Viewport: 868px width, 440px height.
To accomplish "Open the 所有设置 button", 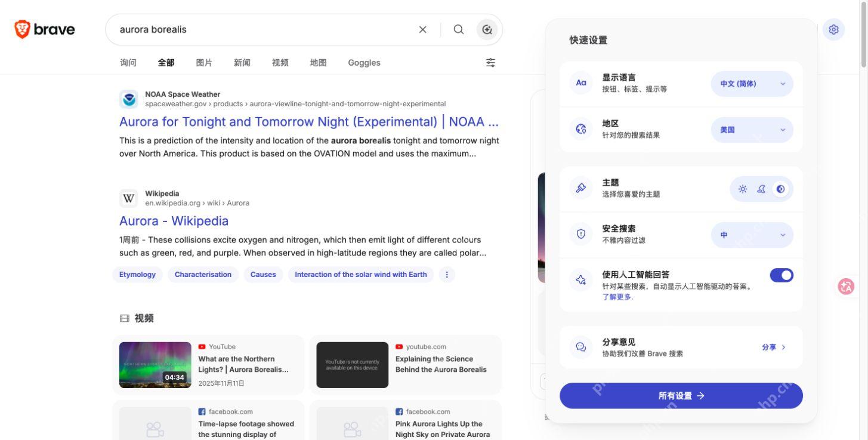I will (x=681, y=396).
